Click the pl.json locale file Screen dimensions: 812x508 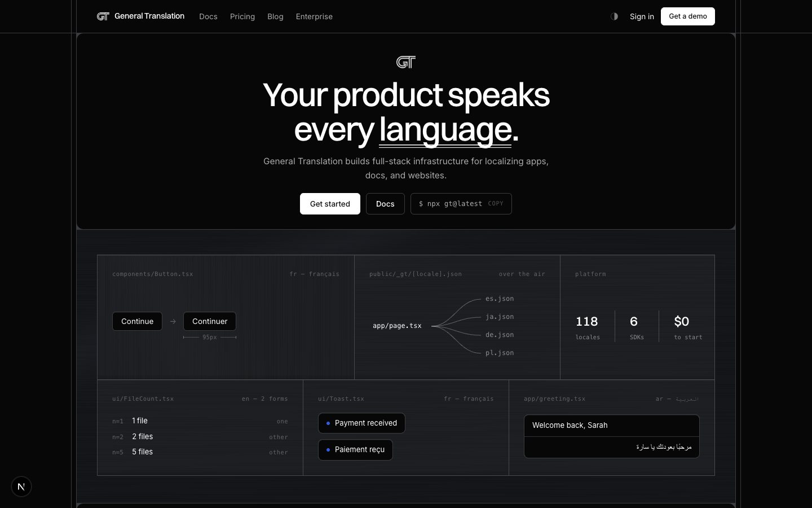[x=500, y=353]
